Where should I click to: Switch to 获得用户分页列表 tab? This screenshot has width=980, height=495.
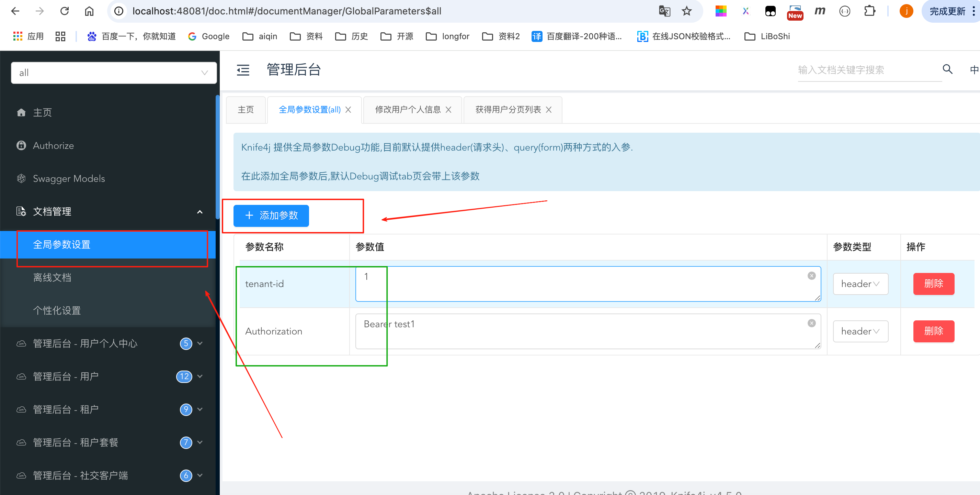click(x=508, y=110)
